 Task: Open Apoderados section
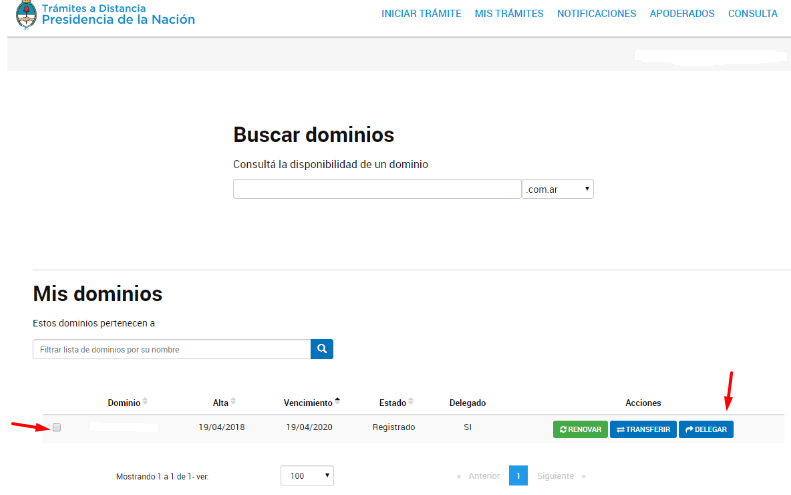coord(682,14)
